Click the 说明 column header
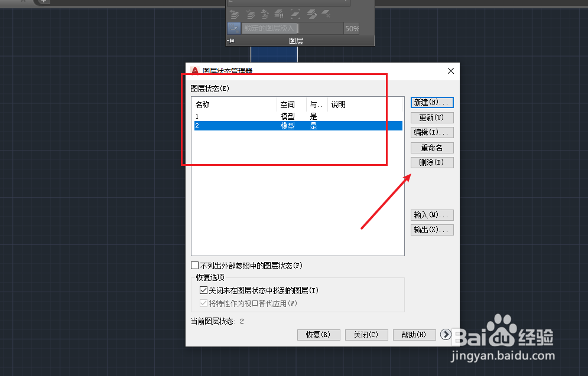Image resolution: width=588 pixels, height=376 pixels. pyautogui.click(x=365, y=104)
